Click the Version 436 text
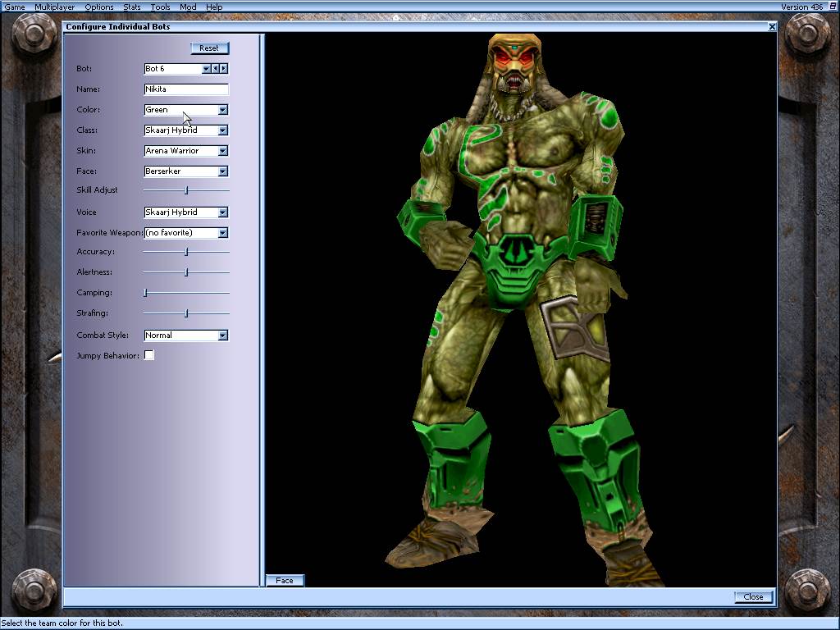840x630 pixels. (801, 7)
